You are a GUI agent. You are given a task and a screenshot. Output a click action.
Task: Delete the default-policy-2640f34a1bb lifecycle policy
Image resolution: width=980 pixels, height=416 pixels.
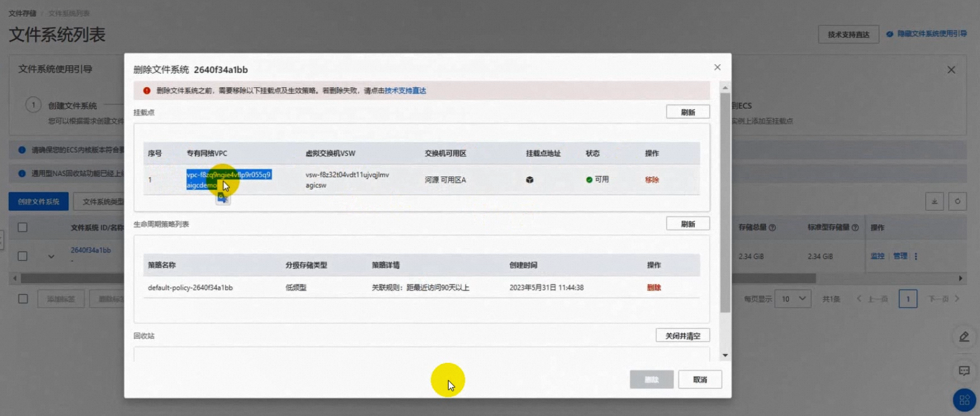click(654, 287)
